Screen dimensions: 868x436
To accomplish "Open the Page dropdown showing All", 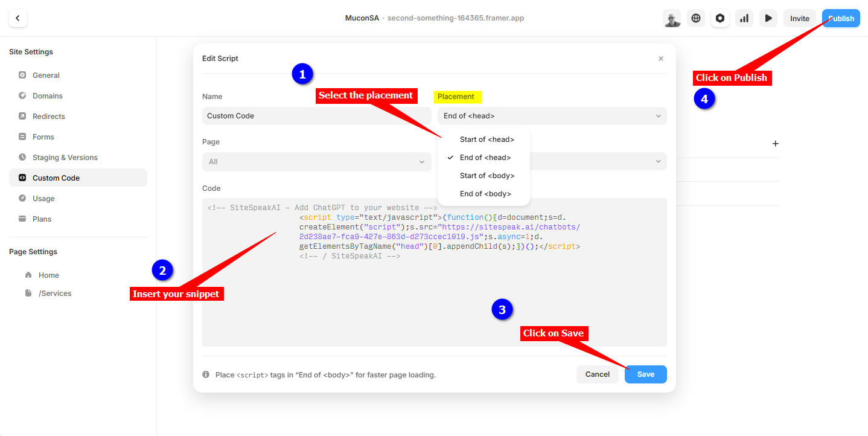I will [317, 162].
